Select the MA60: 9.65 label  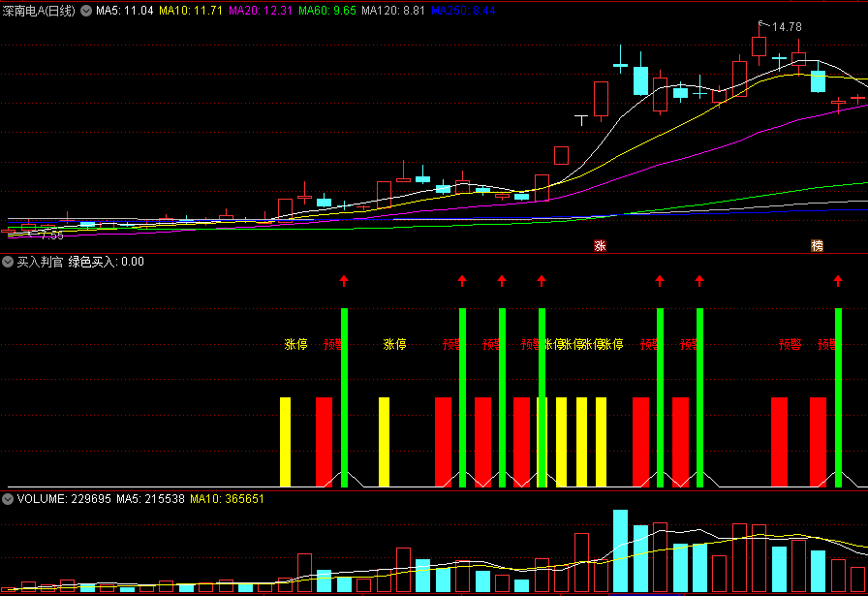pos(327,11)
